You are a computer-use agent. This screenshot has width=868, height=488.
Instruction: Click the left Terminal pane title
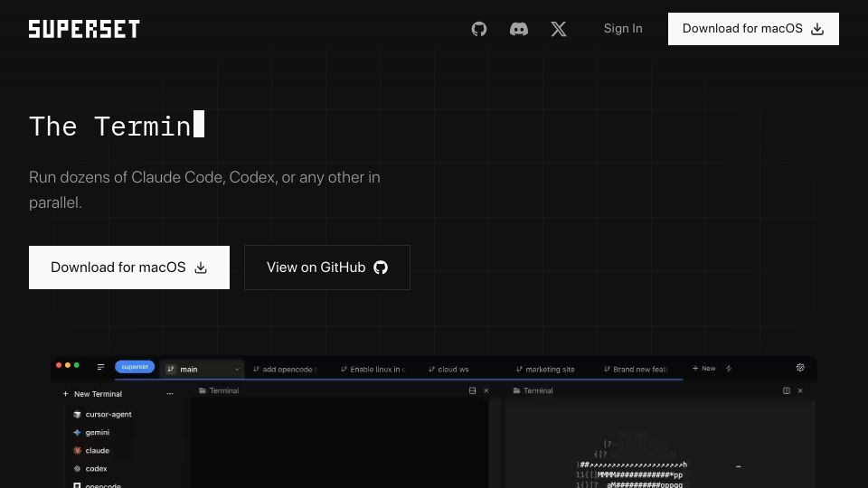coord(219,390)
